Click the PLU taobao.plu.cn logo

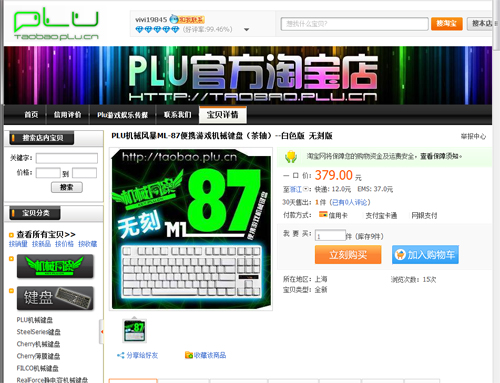(56, 25)
